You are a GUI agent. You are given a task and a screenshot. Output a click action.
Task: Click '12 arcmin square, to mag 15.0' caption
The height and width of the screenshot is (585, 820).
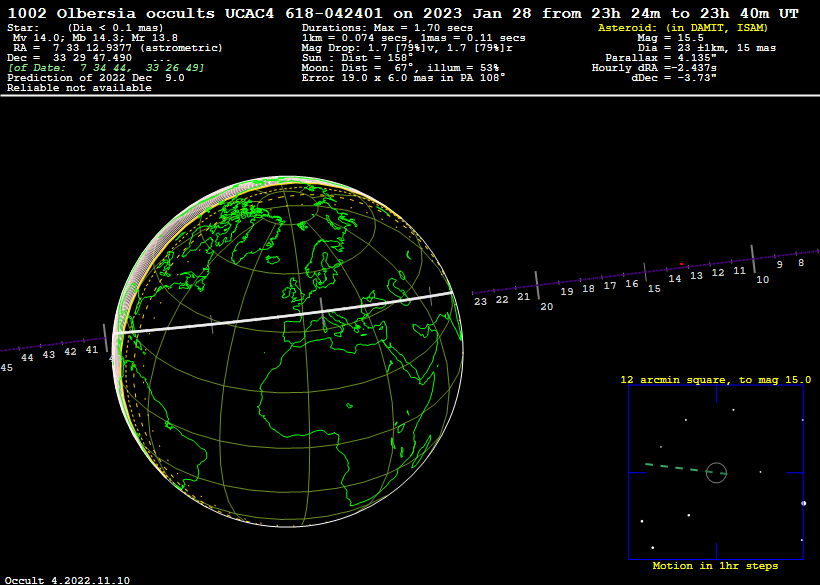pyautogui.click(x=715, y=380)
